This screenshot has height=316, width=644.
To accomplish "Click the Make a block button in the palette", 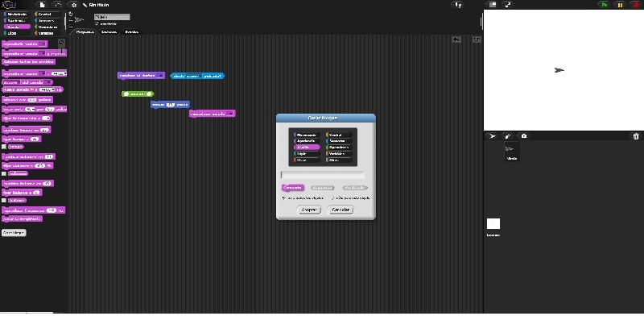I will tap(14, 233).
